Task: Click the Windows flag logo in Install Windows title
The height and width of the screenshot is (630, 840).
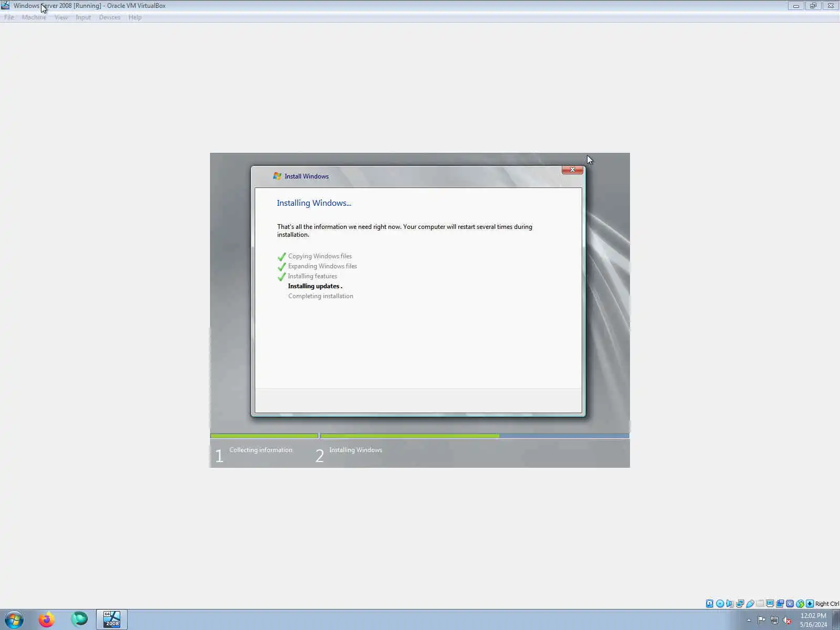Action: tap(277, 176)
